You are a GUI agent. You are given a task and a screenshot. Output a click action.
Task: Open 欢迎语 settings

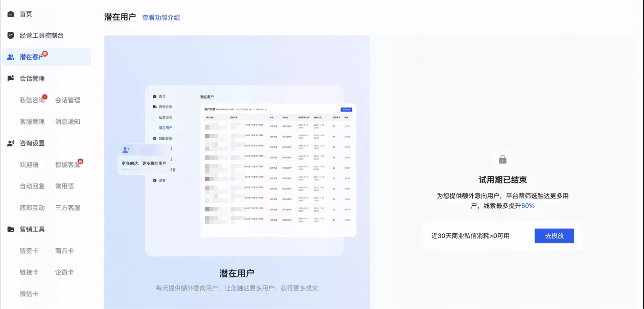click(x=29, y=165)
